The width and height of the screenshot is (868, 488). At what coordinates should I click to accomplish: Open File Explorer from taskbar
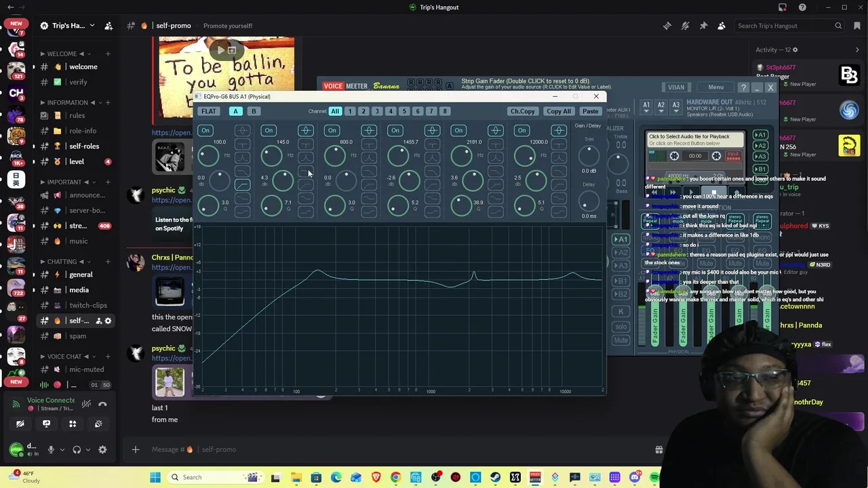296,477
